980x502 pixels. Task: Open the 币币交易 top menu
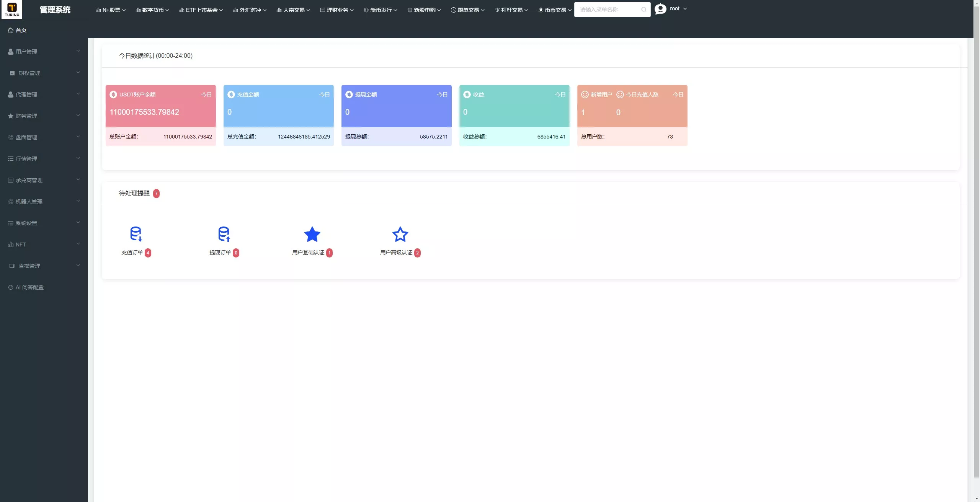555,10
